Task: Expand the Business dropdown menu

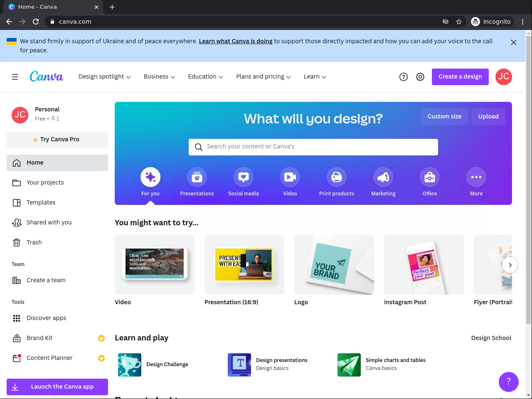Action: [x=160, y=77]
